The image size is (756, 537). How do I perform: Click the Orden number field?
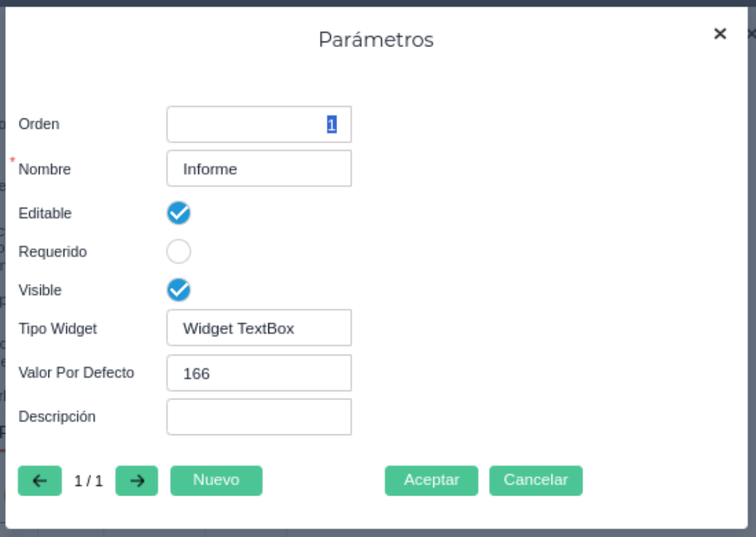click(259, 124)
